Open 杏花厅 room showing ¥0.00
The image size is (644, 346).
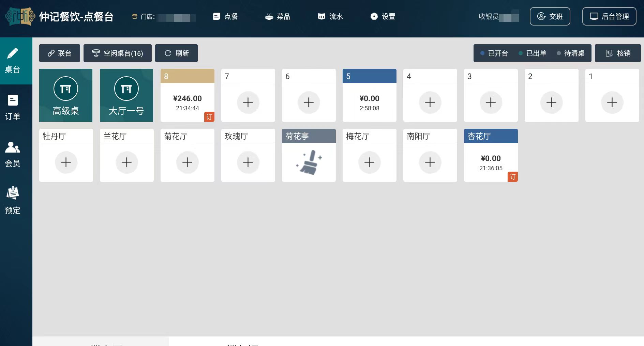coord(491,155)
